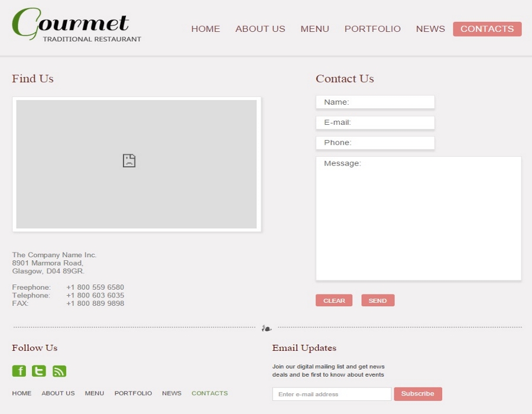This screenshot has height=414, width=532.
Task: Go to About Us in top navigation
Action: point(260,29)
